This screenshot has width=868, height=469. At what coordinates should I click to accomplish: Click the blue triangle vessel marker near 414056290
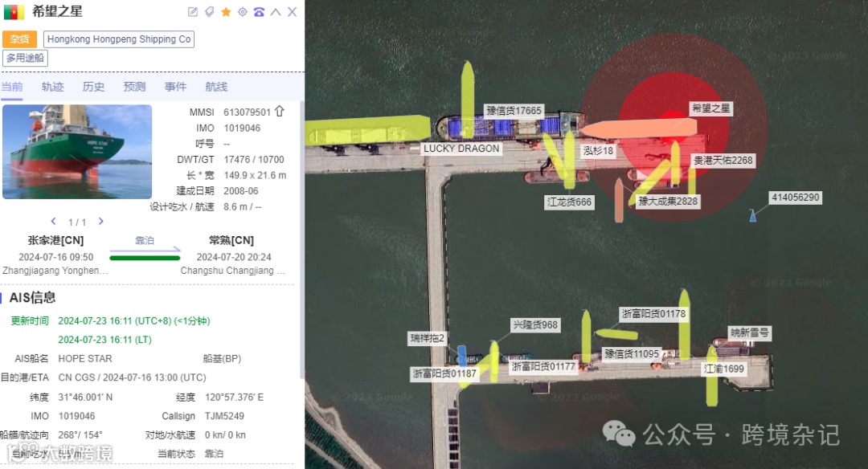coord(753,216)
